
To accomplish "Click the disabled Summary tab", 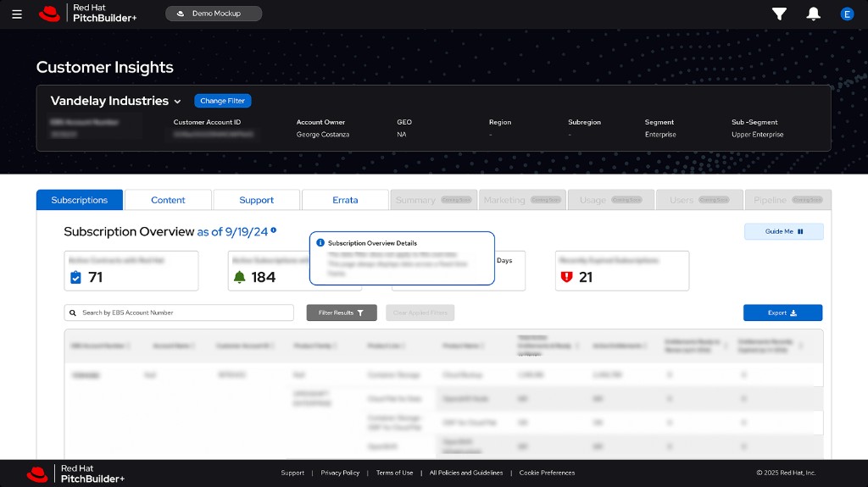I will 433,200.
